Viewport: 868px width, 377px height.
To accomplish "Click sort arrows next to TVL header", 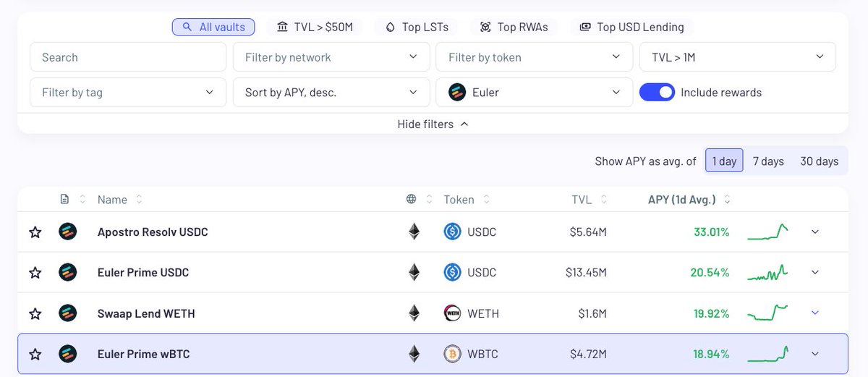I will tap(603, 199).
